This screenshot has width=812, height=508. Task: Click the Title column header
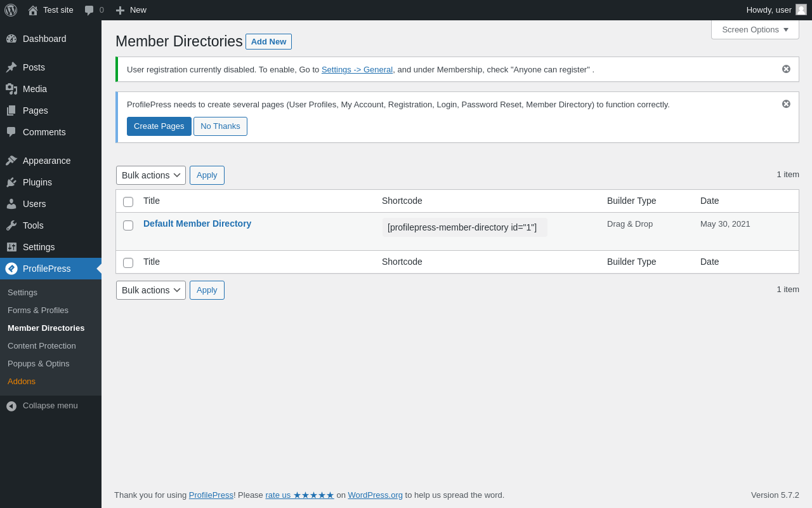(152, 201)
